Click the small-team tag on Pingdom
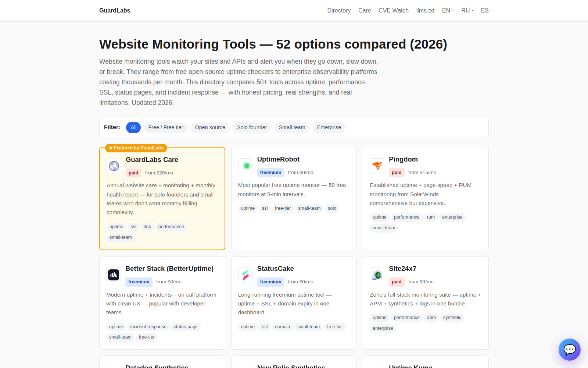 click(384, 228)
